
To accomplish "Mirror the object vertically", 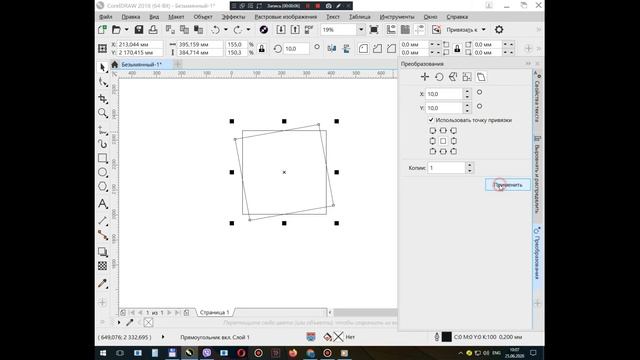I will click(x=346, y=49).
